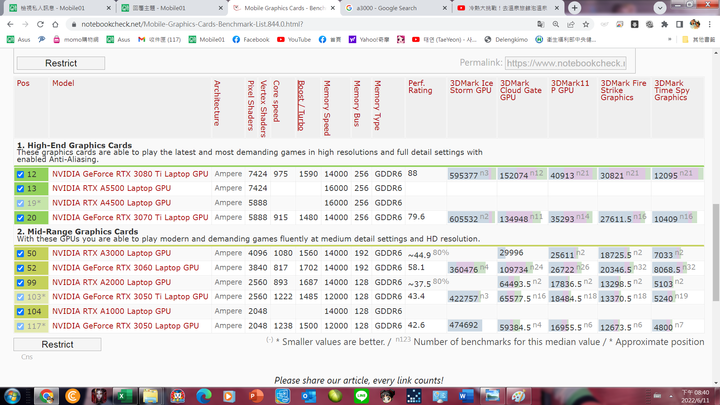Open the Extensions puzzle-piece icon
The image size is (720, 405).
click(664, 24)
